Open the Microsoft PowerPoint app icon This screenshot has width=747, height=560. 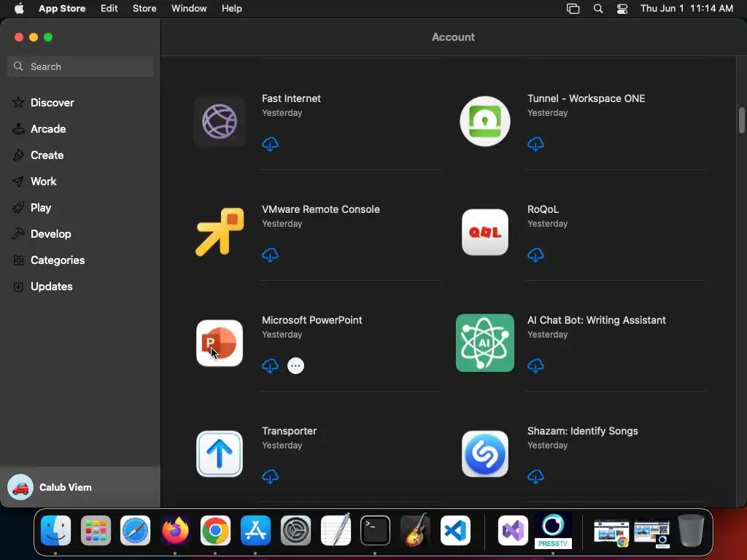point(219,343)
